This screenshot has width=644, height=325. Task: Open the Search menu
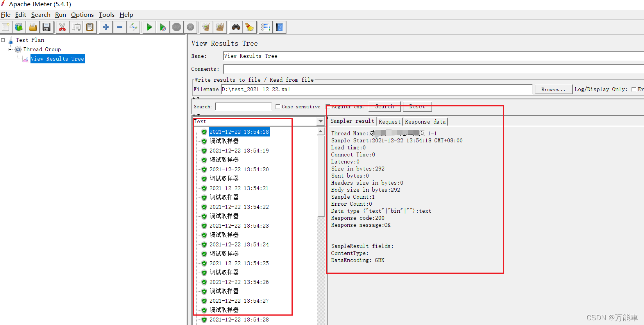[x=41, y=15]
